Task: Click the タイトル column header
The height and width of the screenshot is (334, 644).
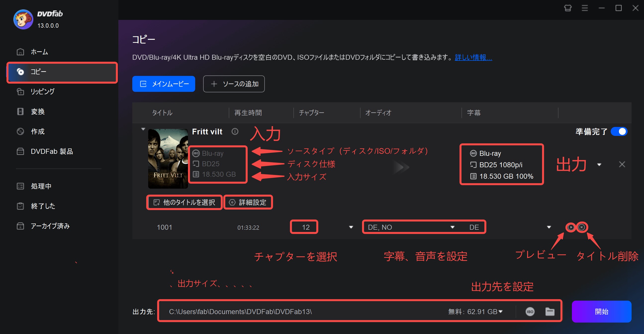Action: pos(162,112)
